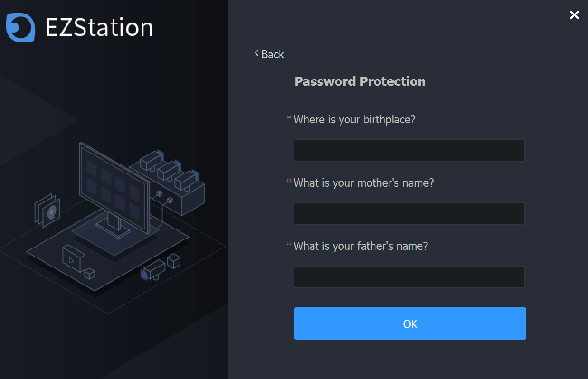588x379 pixels.
Task: Click the father's name question label
Action: click(x=360, y=246)
